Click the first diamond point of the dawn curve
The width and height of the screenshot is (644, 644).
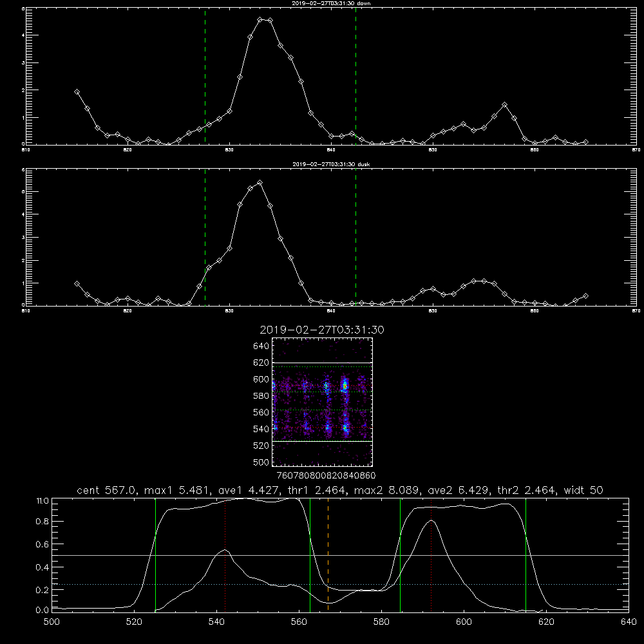tap(77, 92)
